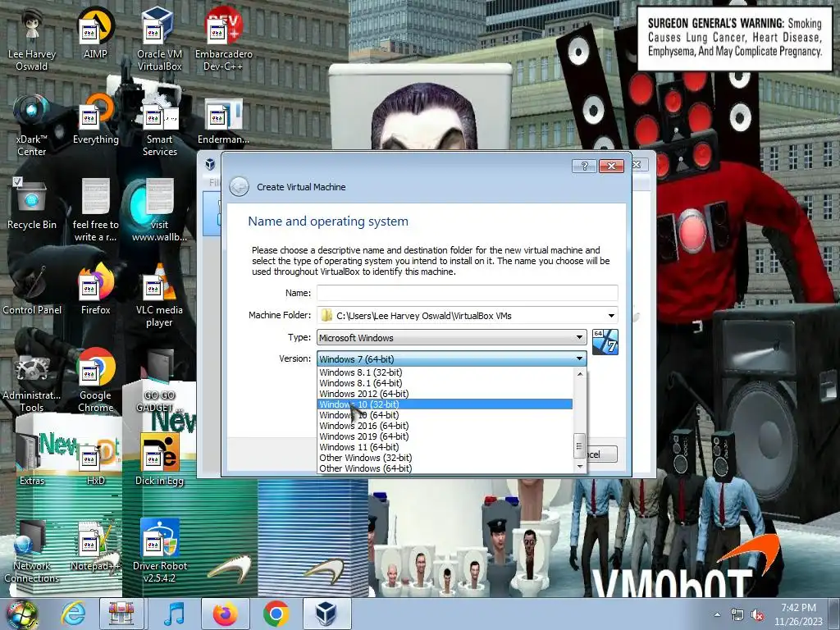840x630 pixels.
Task: Click the version list scroll-down arrow
Action: (x=580, y=467)
